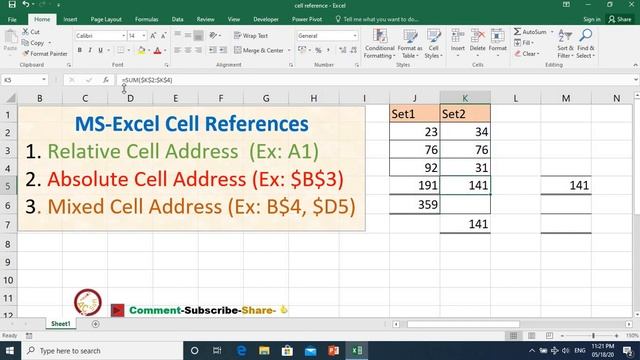Open Format as Table gallery
The height and width of the screenshot is (360, 640).
(x=410, y=44)
